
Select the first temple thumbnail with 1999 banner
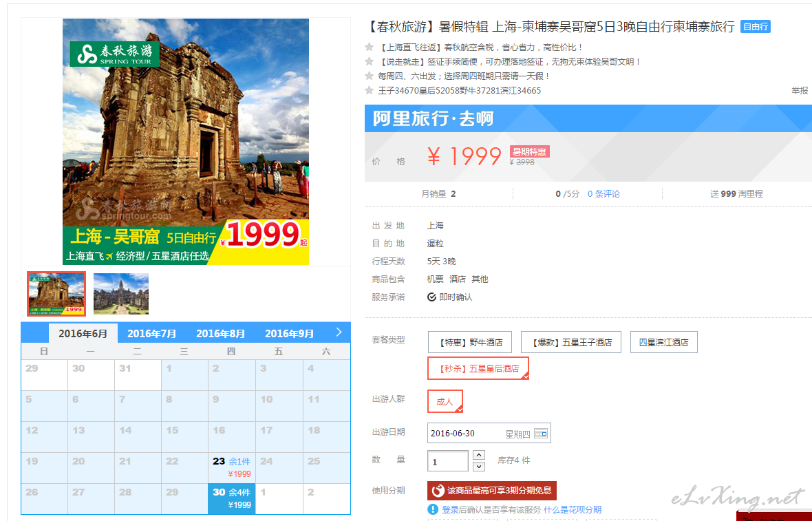(x=56, y=294)
